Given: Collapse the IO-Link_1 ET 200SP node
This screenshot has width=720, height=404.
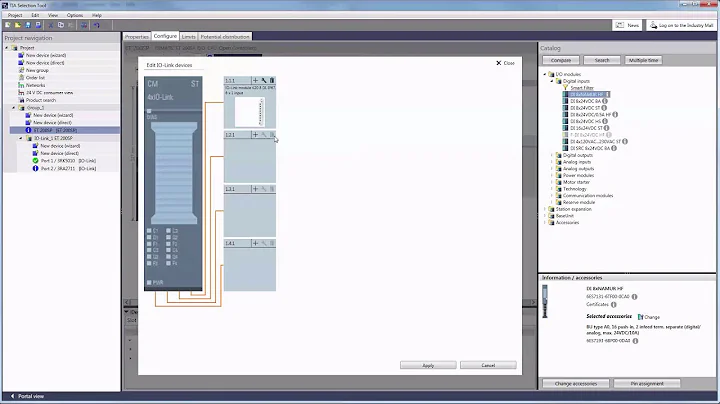Looking at the screenshot, I should 21,138.
